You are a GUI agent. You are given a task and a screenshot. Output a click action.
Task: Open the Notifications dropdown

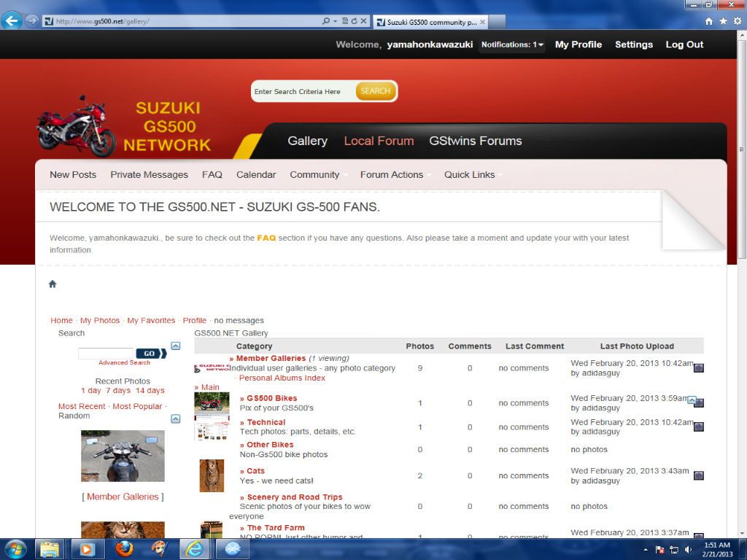512,45
